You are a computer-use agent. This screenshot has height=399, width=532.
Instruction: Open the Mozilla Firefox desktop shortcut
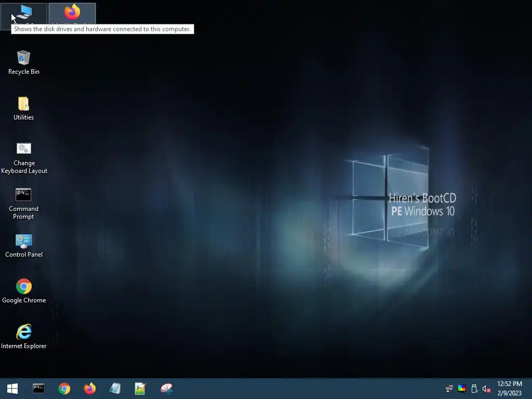[x=72, y=14]
